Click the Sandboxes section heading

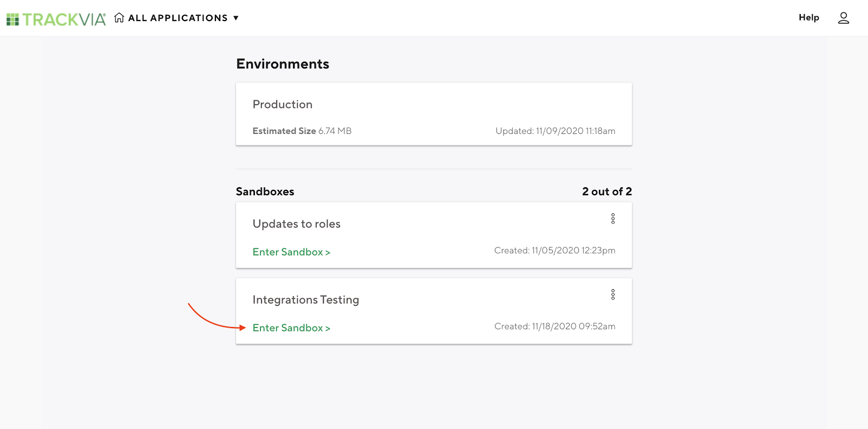click(265, 191)
